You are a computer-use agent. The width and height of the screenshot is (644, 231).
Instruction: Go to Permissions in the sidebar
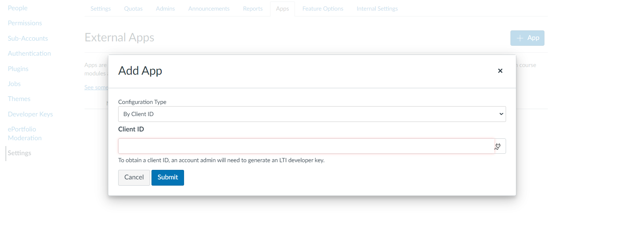coord(25,23)
